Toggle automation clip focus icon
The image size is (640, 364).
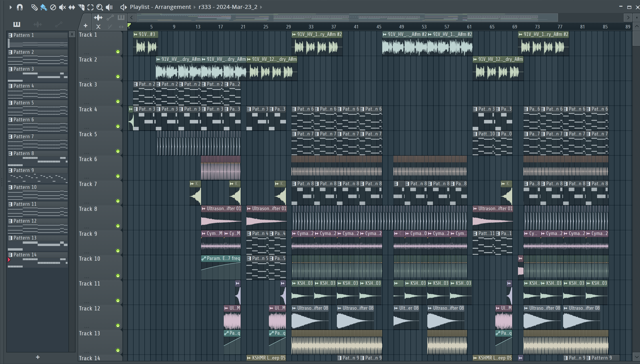coord(110,18)
